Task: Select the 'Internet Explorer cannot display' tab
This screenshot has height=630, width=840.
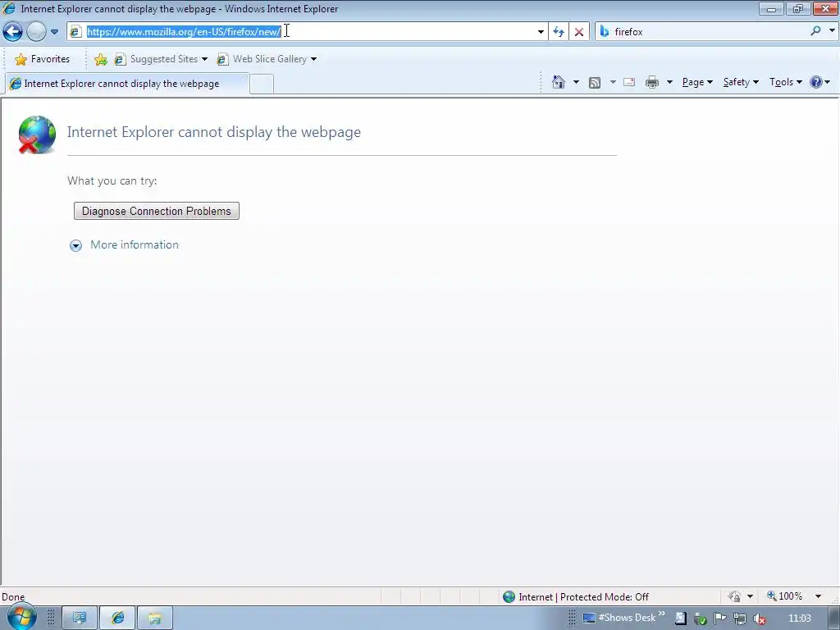Action: point(127,84)
